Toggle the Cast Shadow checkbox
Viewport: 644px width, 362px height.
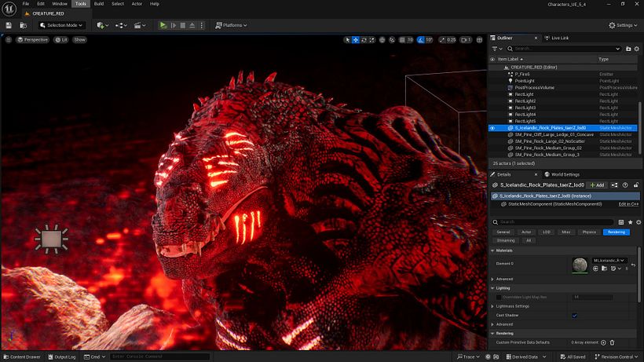575,316
